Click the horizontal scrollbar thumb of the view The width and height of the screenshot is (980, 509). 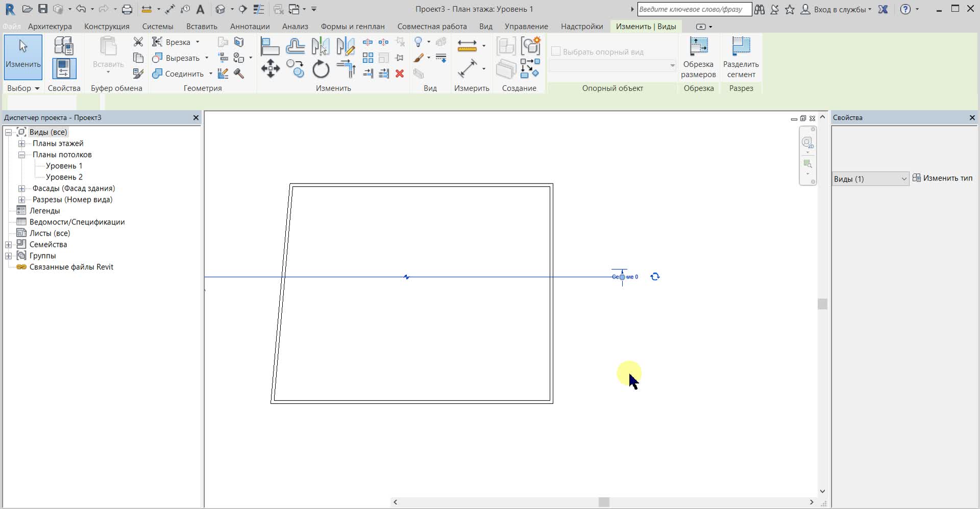(x=604, y=502)
